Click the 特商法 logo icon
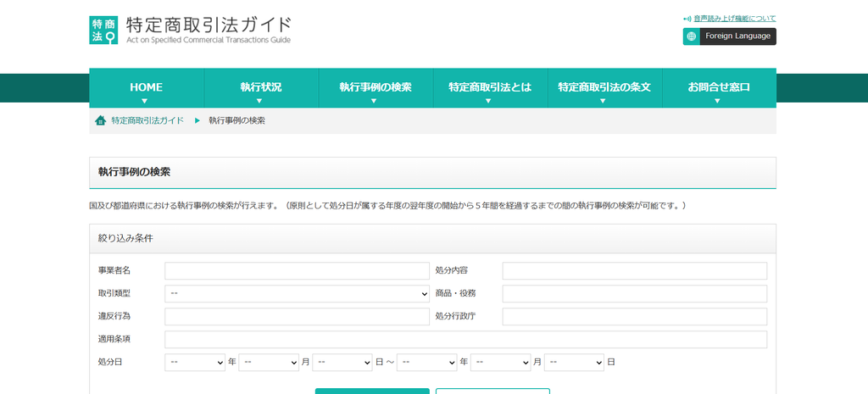868x394 pixels. pyautogui.click(x=103, y=30)
